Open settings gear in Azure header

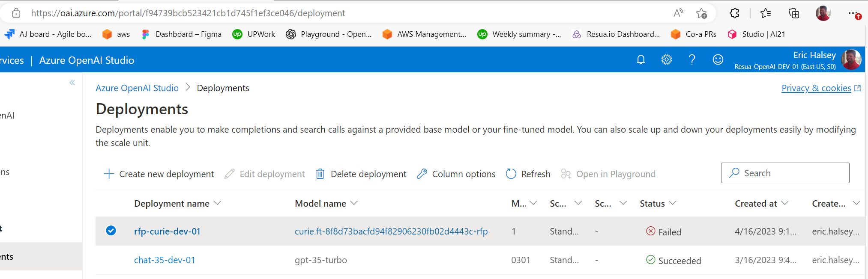(x=667, y=60)
